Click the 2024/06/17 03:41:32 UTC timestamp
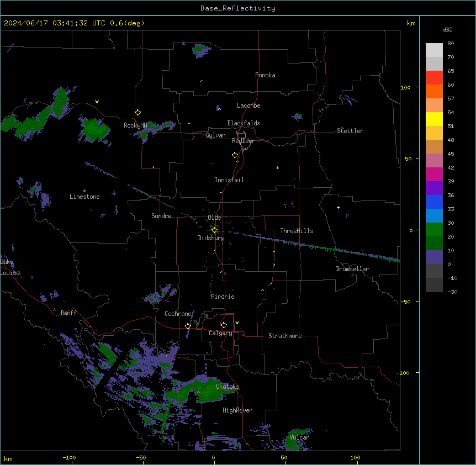Viewport: 476px width, 465px height. click(55, 23)
